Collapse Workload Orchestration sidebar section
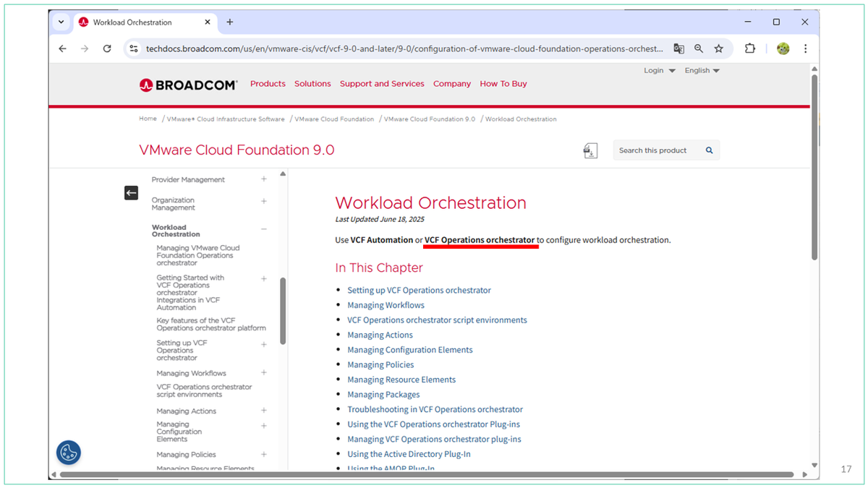 (264, 229)
